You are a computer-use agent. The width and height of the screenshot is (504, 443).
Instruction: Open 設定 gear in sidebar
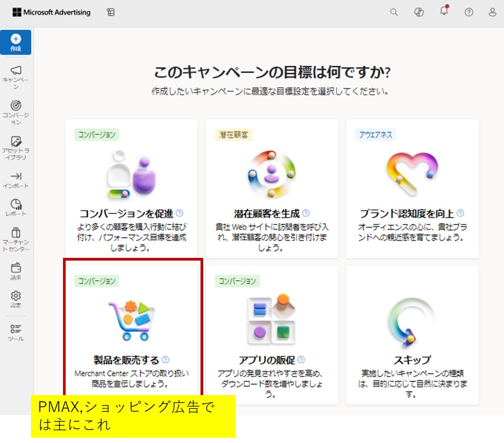tap(16, 299)
